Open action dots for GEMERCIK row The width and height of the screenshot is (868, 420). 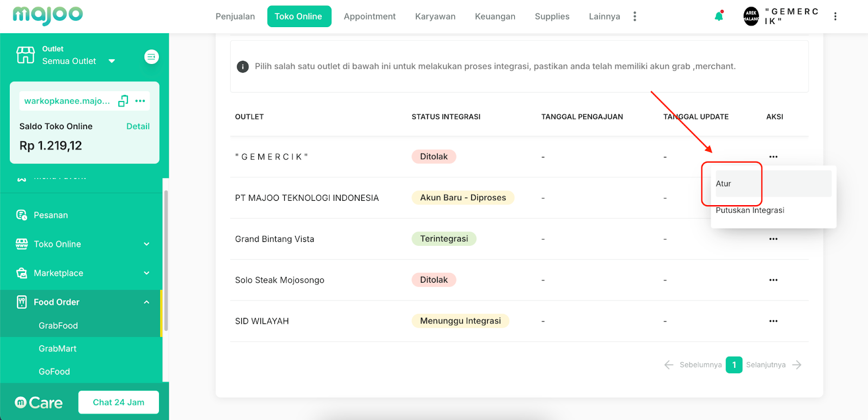tap(774, 157)
